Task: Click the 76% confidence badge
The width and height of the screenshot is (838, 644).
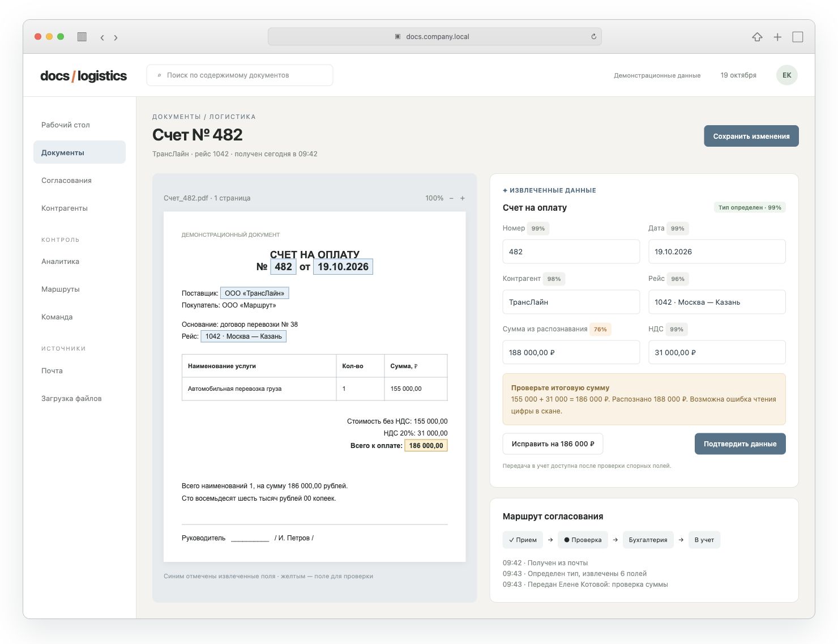Action: click(x=600, y=329)
